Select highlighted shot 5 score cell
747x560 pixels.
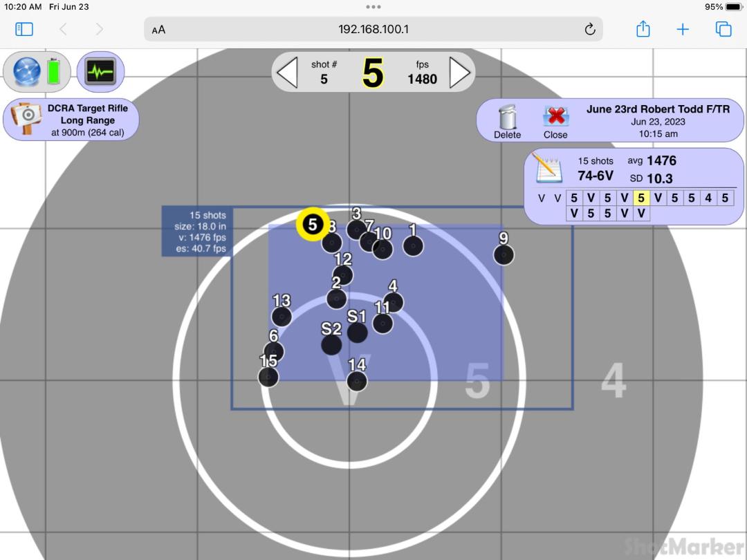(641, 198)
